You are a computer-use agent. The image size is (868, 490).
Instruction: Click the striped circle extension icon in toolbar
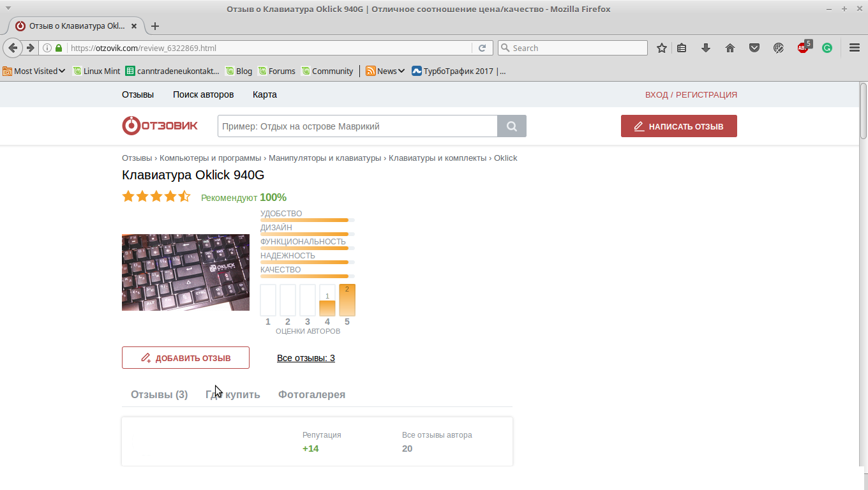779,48
